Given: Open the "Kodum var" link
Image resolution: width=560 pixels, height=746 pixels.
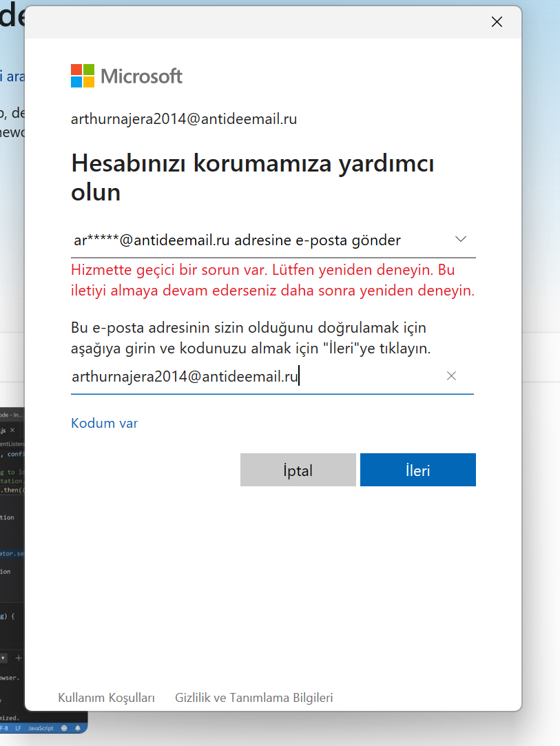Looking at the screenshot, I should 104,423.
